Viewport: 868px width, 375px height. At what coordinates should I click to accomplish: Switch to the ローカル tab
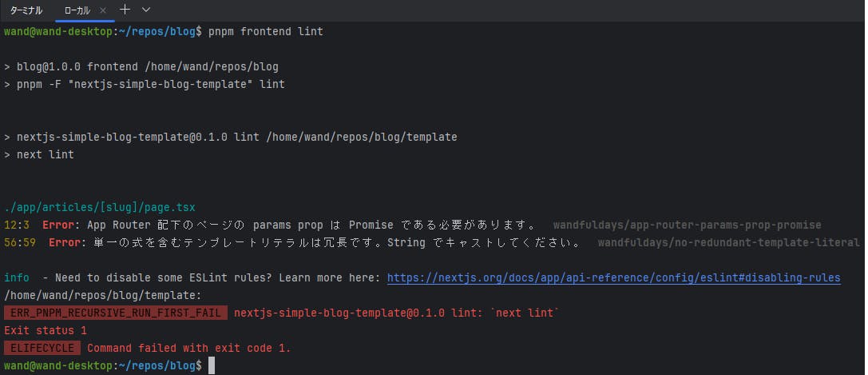coord(77,10)
